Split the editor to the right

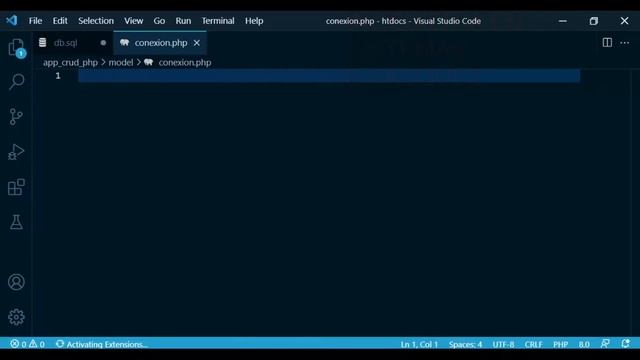coord(607,42)
